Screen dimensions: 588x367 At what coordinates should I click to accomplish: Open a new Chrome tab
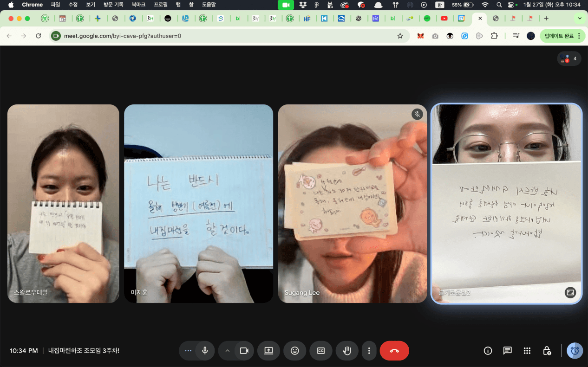[546, 19]
